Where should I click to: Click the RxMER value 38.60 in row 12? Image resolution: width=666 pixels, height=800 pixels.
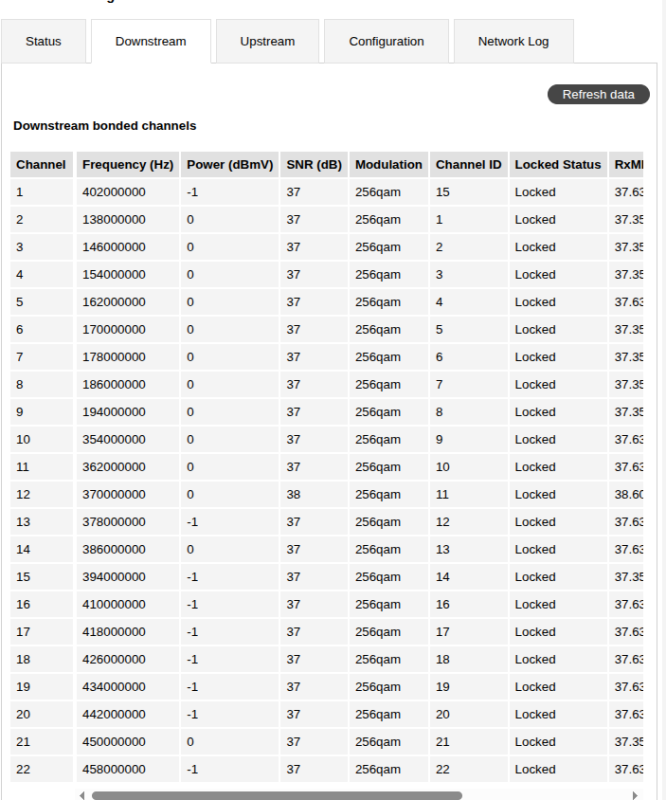click(626, 494)
